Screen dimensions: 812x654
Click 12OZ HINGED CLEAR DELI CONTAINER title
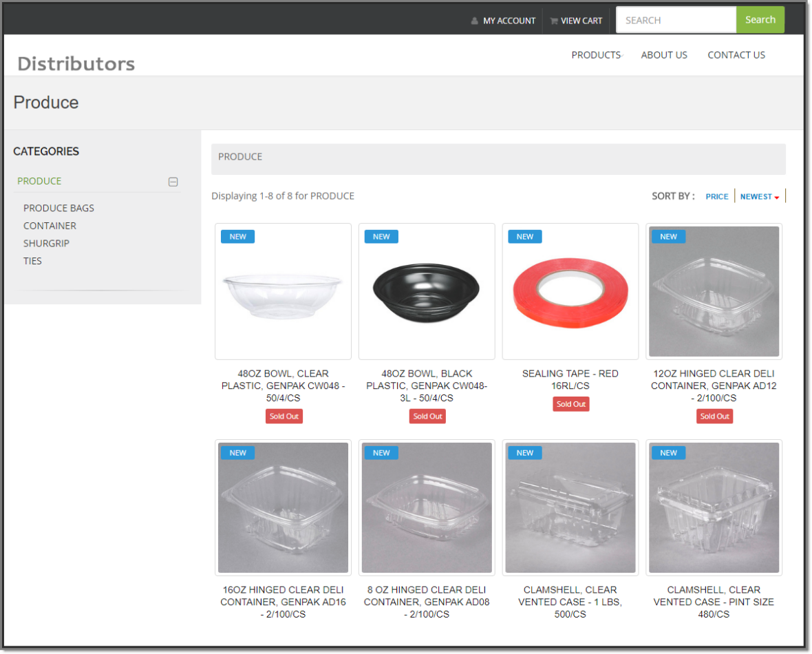(714, 386)
